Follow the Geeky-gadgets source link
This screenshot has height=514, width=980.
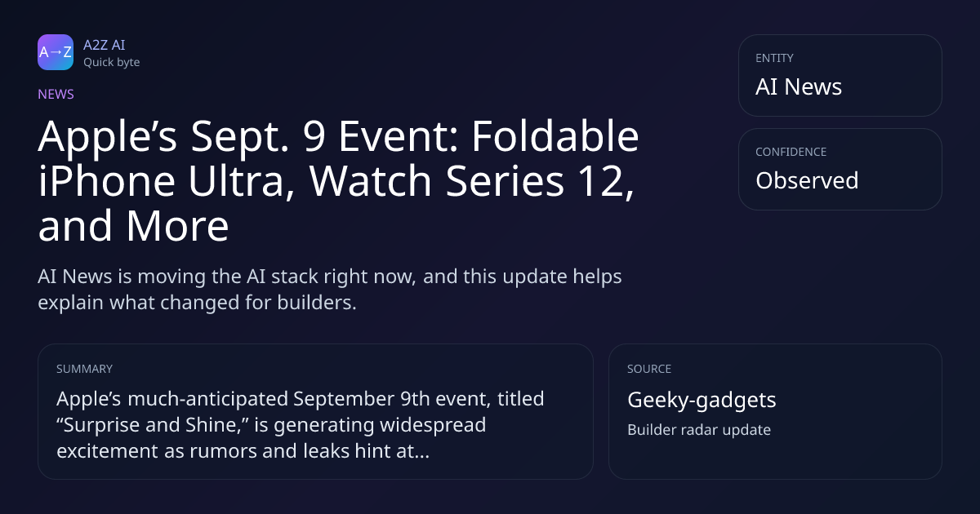click(x=702, y=401)
